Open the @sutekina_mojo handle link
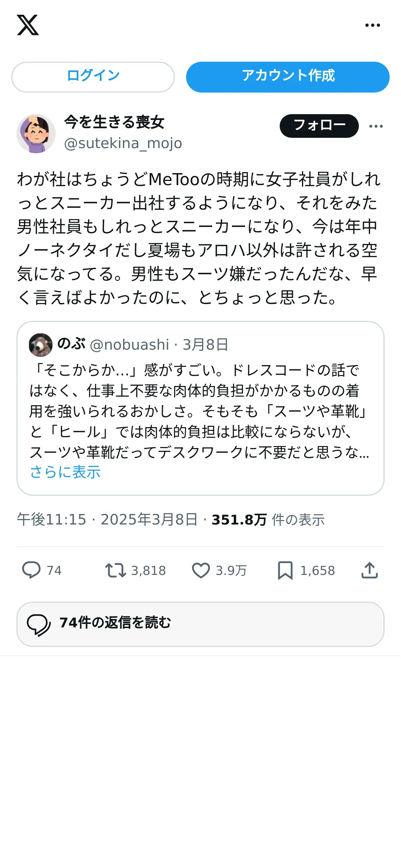401x868 pixels. click(123, 143)
